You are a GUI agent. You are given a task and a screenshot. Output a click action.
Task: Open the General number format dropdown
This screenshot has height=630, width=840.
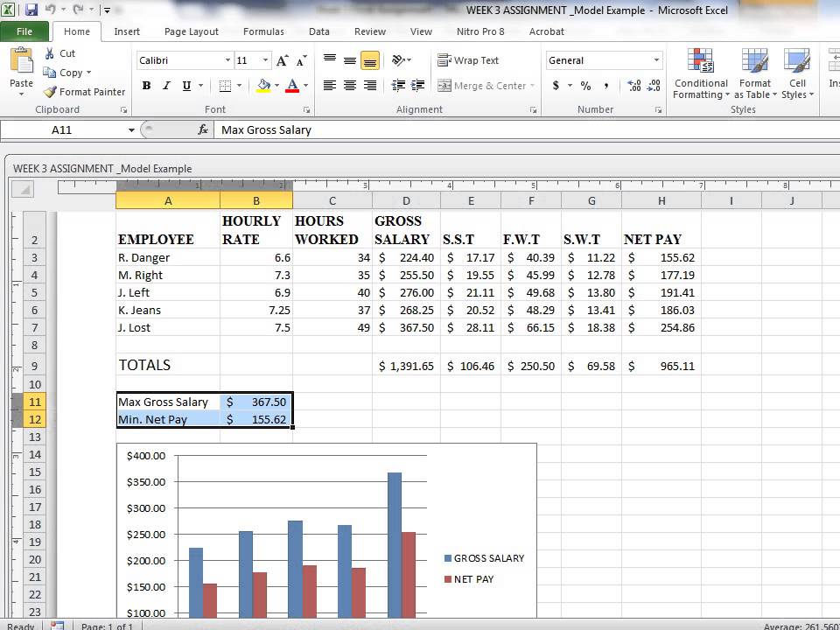pyautogui.click(x=656, y=60)
